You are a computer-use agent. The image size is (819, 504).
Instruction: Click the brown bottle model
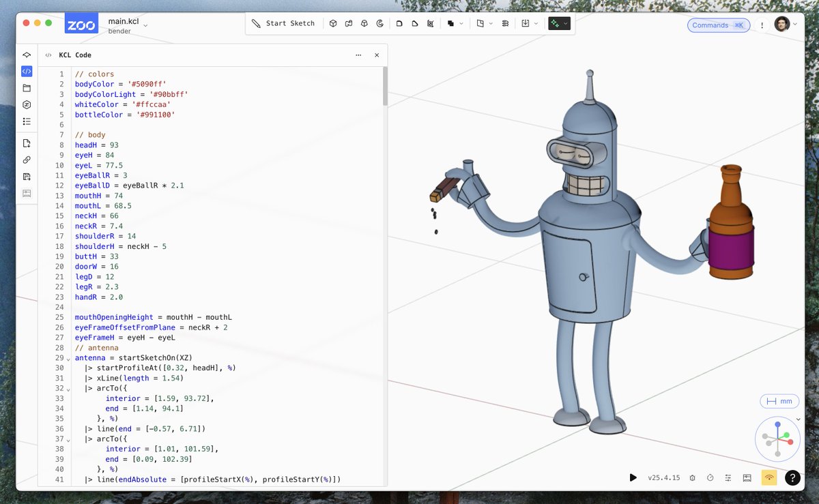point(730,222)
